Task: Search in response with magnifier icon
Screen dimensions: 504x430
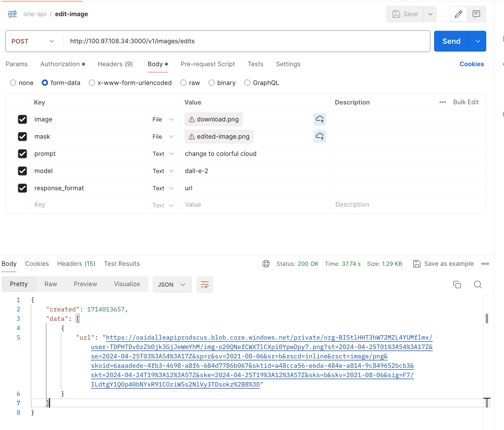Action: [x=478, y=285]
